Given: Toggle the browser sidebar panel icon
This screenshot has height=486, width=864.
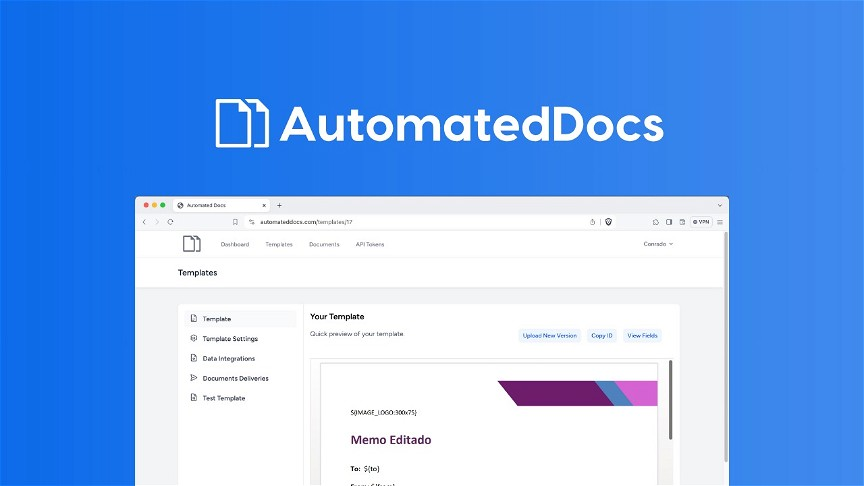Looking at the screenshot, I should 669,222.
